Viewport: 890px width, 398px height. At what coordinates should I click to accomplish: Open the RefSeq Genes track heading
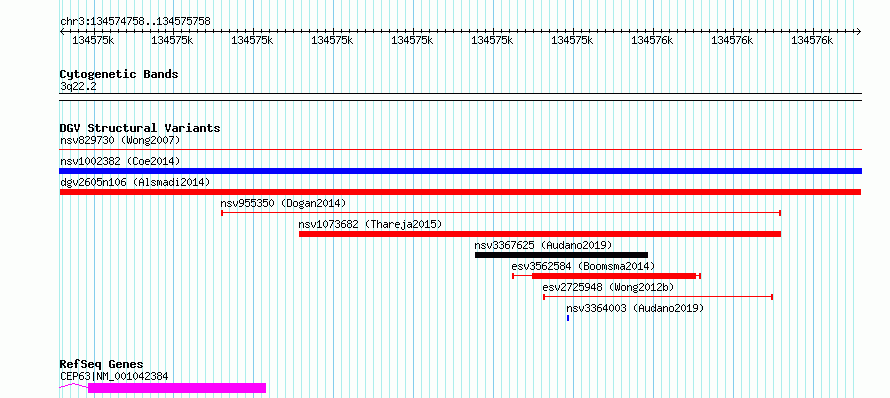point(102,365)
